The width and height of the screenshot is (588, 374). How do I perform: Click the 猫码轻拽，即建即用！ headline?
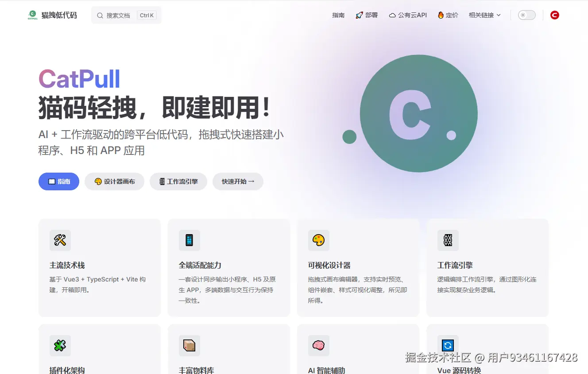pos(154,108)
